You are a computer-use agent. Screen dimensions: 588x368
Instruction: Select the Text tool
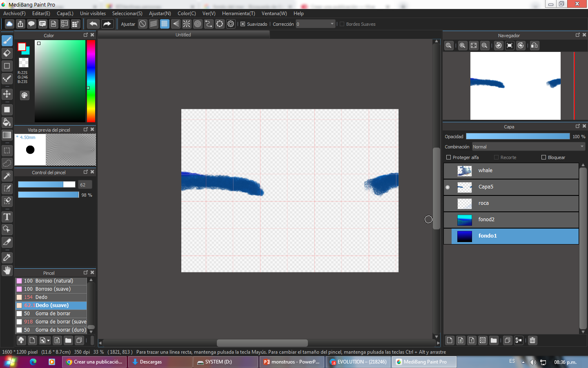click(7, 217)
